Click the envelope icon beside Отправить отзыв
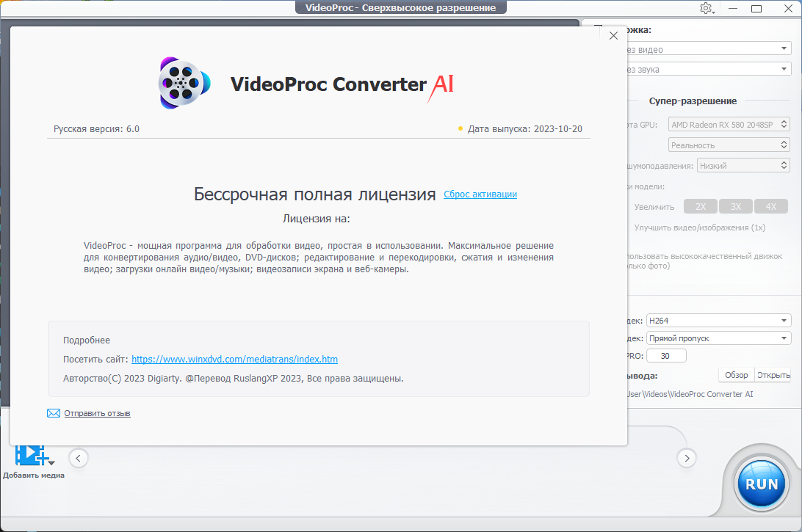 [x=53, y=413]
